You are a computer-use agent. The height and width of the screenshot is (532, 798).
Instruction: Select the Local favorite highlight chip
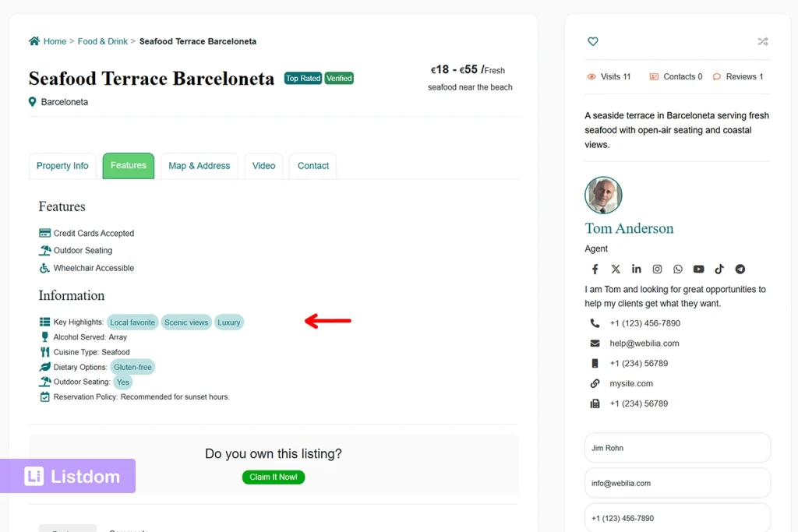(x=132, y=322)
